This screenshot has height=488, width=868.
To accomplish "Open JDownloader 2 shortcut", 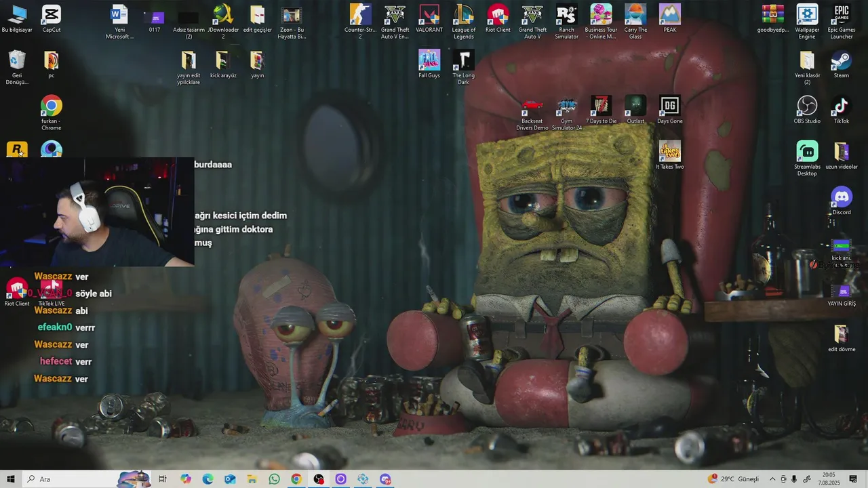I will [x=222, y=22].
